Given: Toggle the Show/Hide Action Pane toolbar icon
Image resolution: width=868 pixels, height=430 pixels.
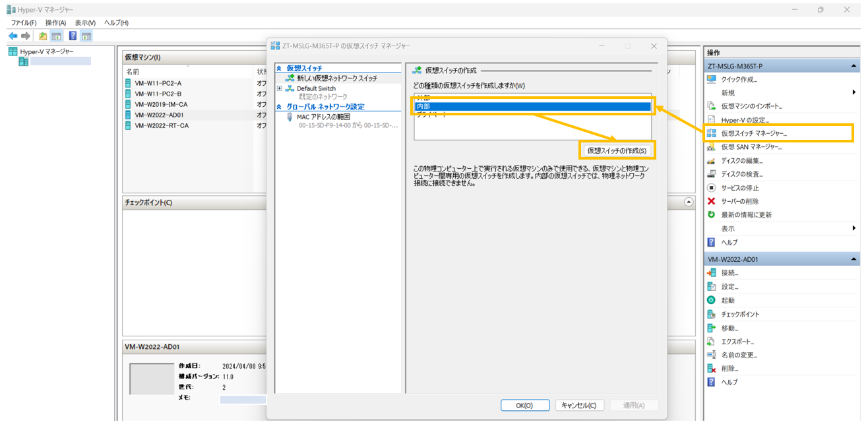Looking at the screenshot, I should tap(86, 36).
